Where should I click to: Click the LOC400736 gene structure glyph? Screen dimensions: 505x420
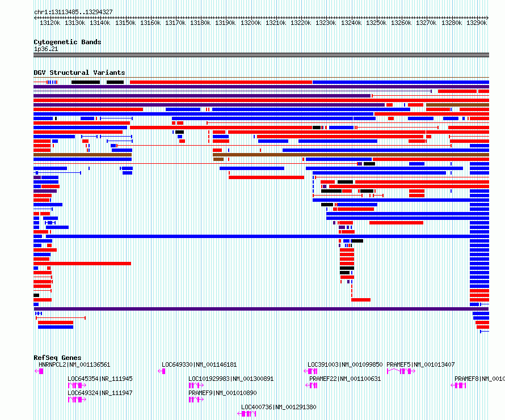[247, 414]
